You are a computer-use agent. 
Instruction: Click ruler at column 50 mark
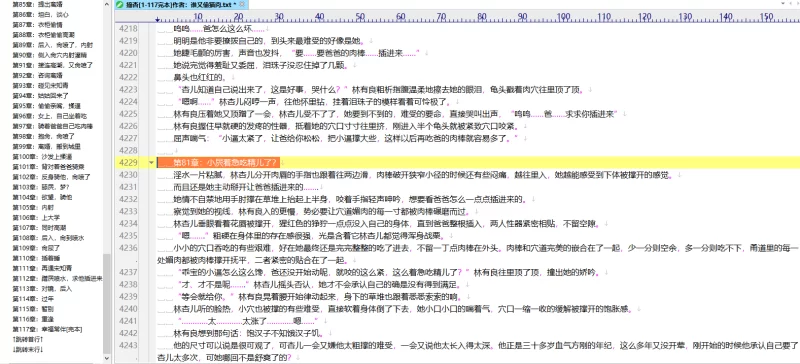[360, 16]
